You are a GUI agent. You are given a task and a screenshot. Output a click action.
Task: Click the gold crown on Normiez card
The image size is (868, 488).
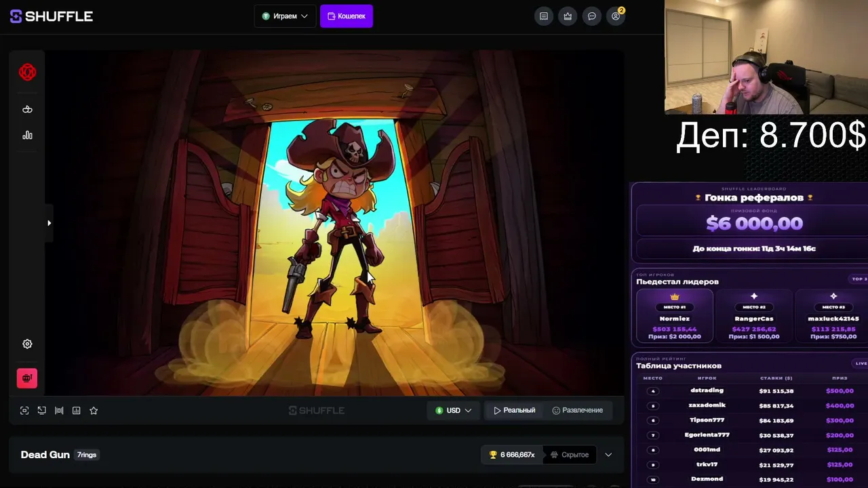(674, 297)
